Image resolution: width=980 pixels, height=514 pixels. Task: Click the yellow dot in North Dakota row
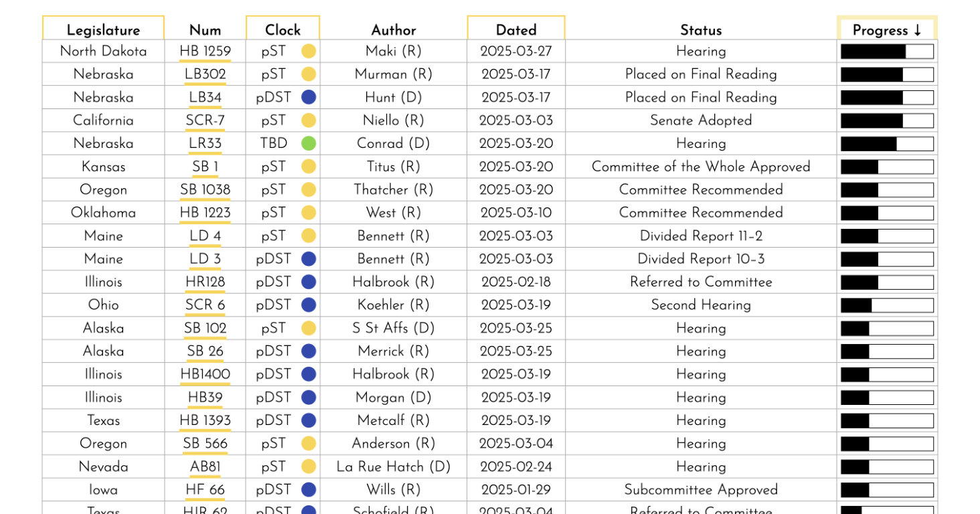[x=309, y=51]
